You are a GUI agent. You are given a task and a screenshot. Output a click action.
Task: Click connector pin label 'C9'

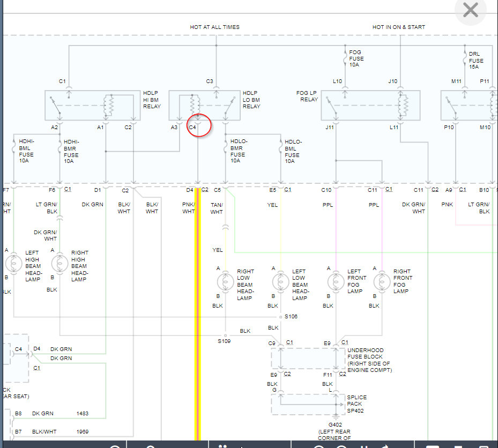coord(272,343)
